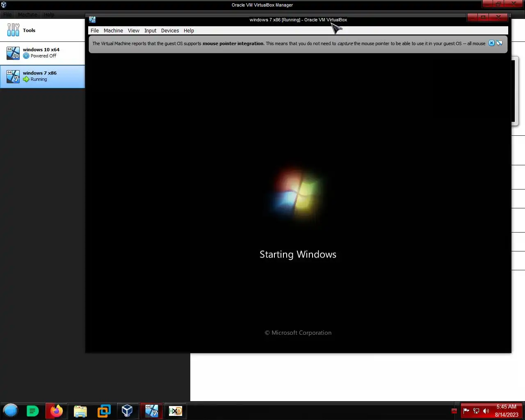Click the Powered Off status icon
The image size is (525, 420).
tap(26, 56)
